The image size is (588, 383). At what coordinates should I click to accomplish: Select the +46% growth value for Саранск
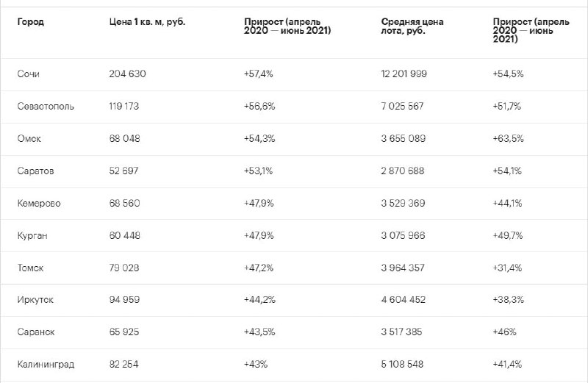click(504, 332)
